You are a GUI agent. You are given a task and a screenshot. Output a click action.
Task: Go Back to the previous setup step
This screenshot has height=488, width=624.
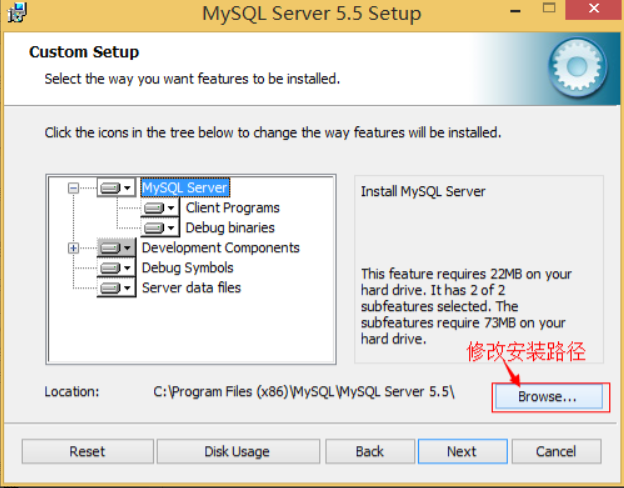pos(370,451)
